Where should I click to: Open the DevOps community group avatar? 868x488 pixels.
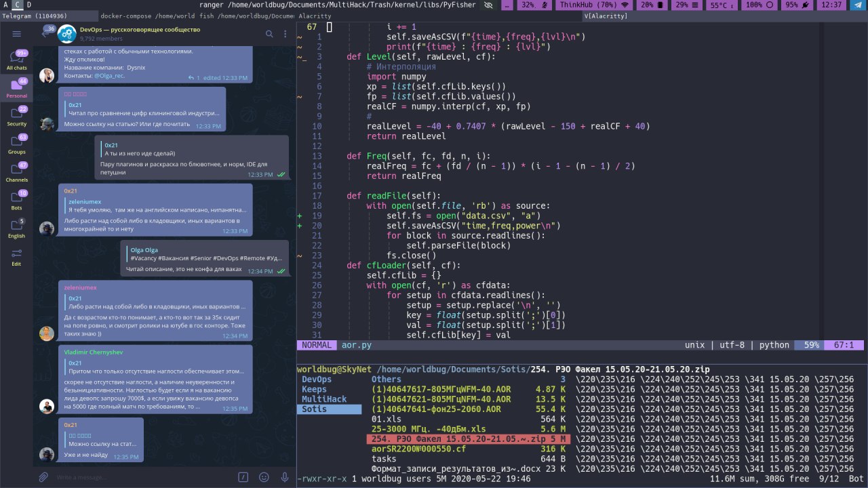click(66, 34)
